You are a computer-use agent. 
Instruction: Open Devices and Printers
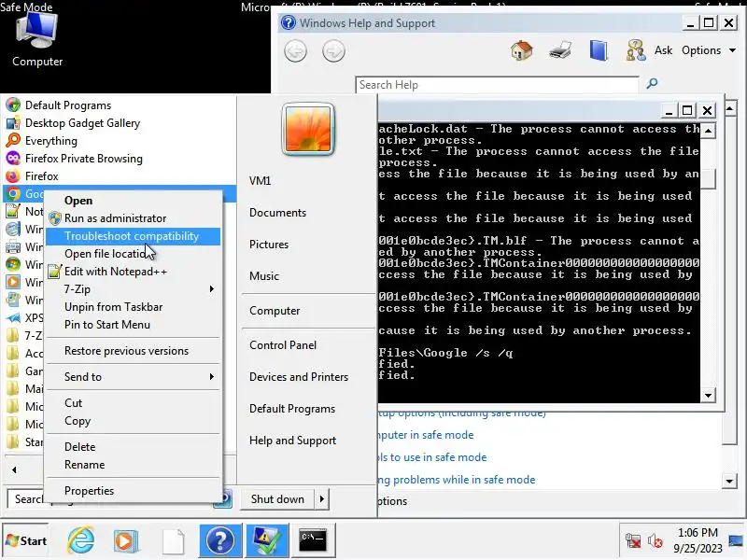[x=299, y=377]
